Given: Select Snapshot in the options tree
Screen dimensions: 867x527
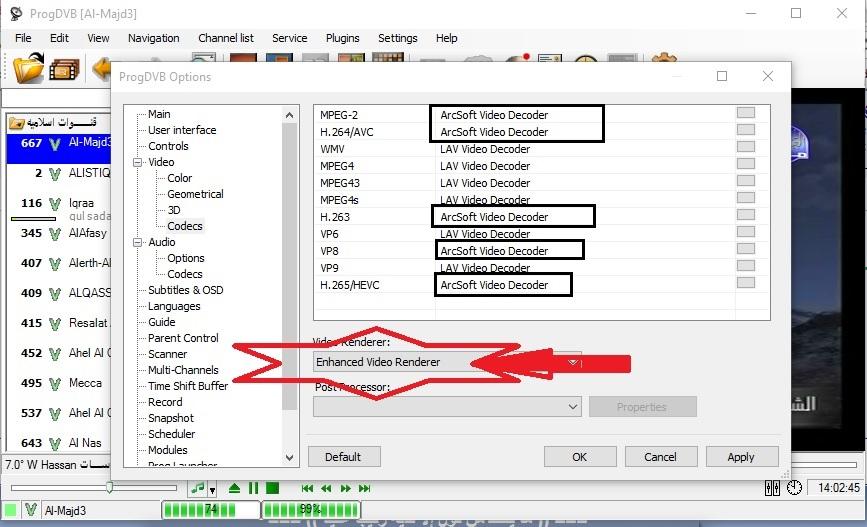Looking at the screenshot, I should pos(171,419).
